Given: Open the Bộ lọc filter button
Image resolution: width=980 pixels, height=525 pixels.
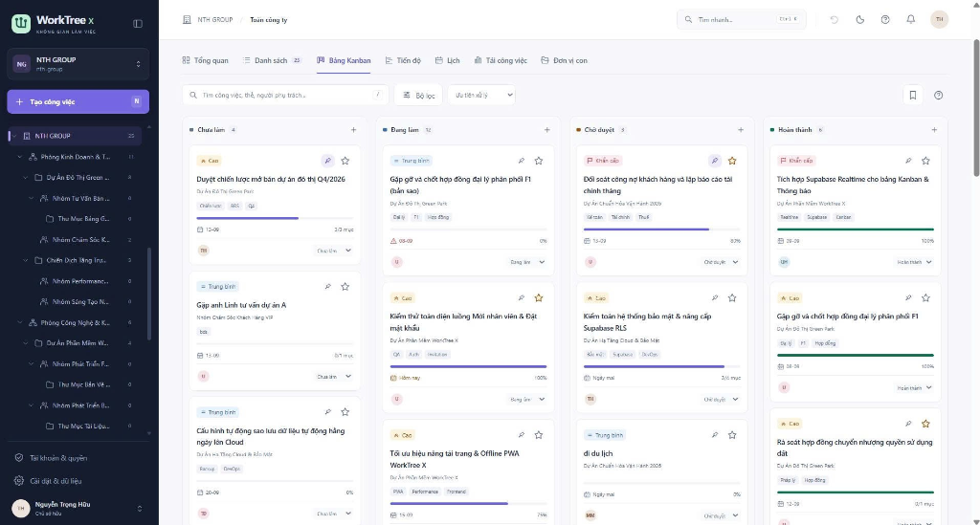Looking at the screenshot, I should pyautogui.click(x=419, y=95).
